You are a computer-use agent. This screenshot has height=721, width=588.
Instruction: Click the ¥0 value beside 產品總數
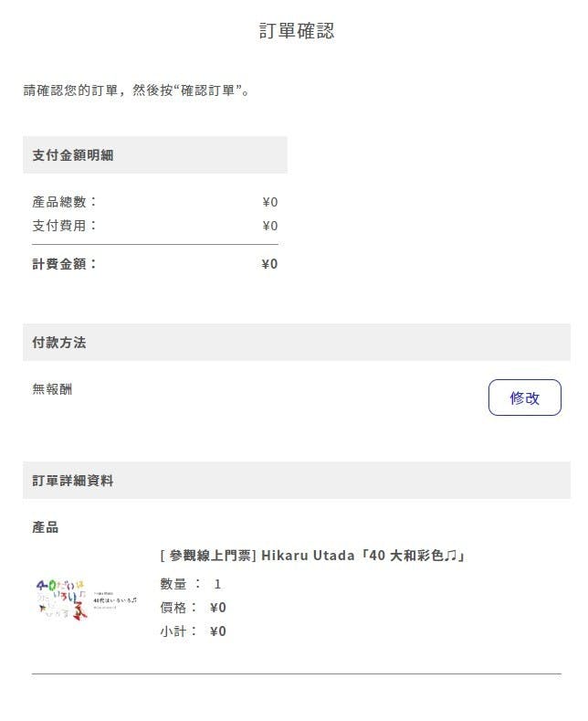(269, 202)
